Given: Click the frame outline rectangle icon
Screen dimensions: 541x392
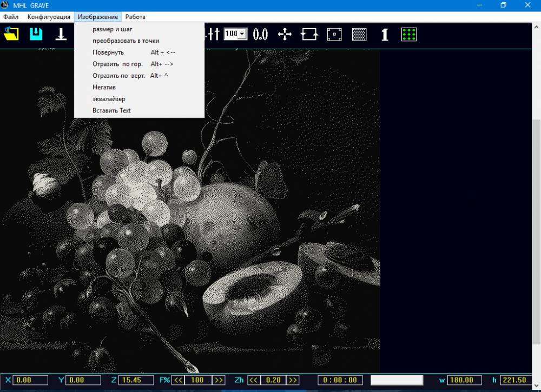Looking at the screenshot, I should [x=309, y=34].
